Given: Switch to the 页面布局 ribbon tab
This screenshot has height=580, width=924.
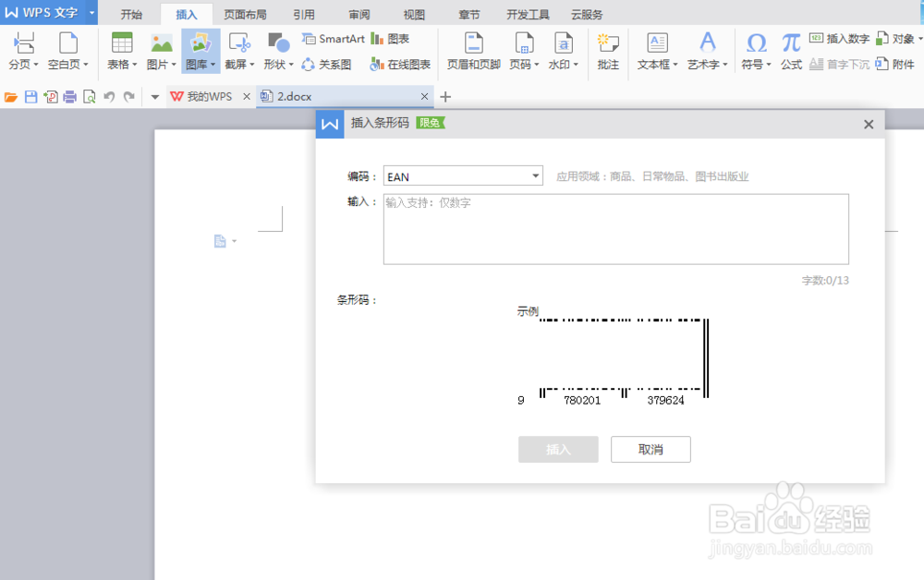Looking at the screenshot, I should (x=245, y=14).
